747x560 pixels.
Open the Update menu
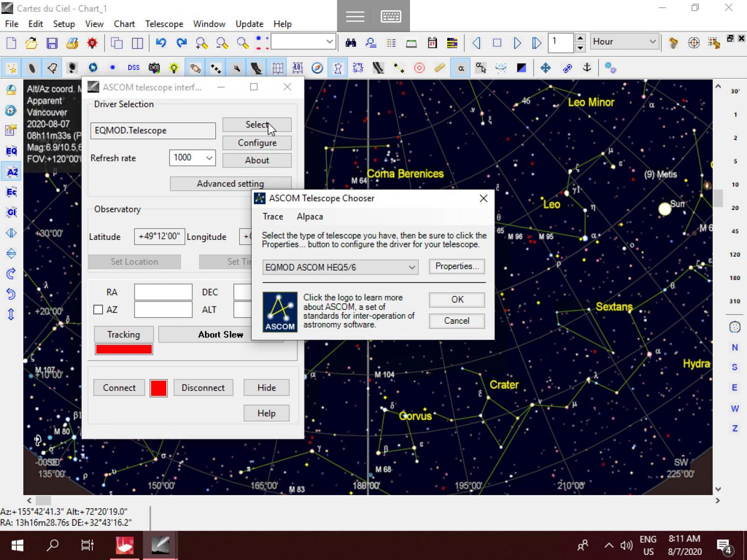[x=249, y=24]
